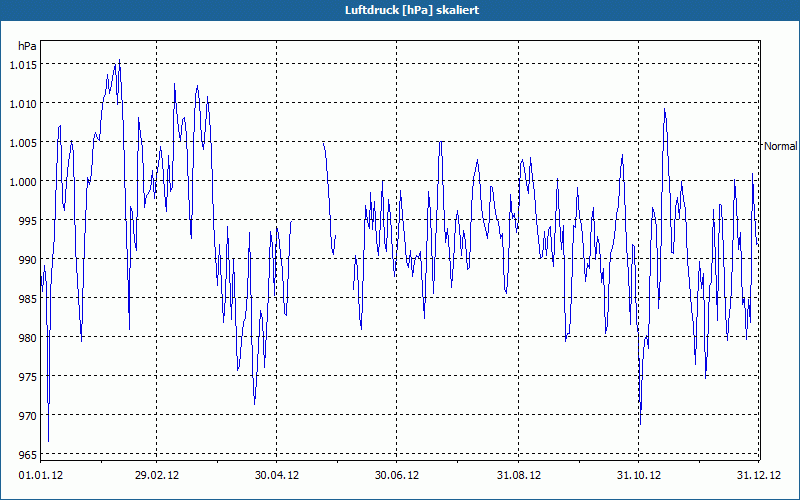Click the date label 31.10.12
Screen dimensions: 800x500
coord(639,476)
